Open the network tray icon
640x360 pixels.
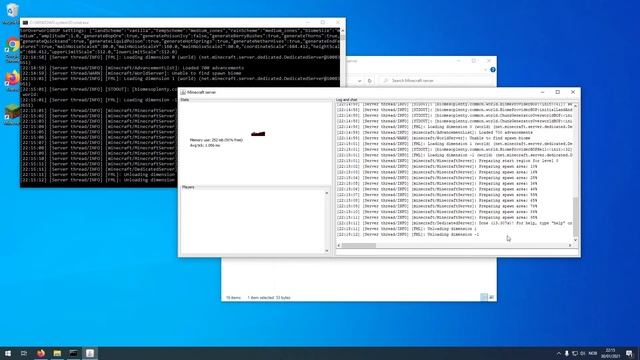click(x=575, y=353)
